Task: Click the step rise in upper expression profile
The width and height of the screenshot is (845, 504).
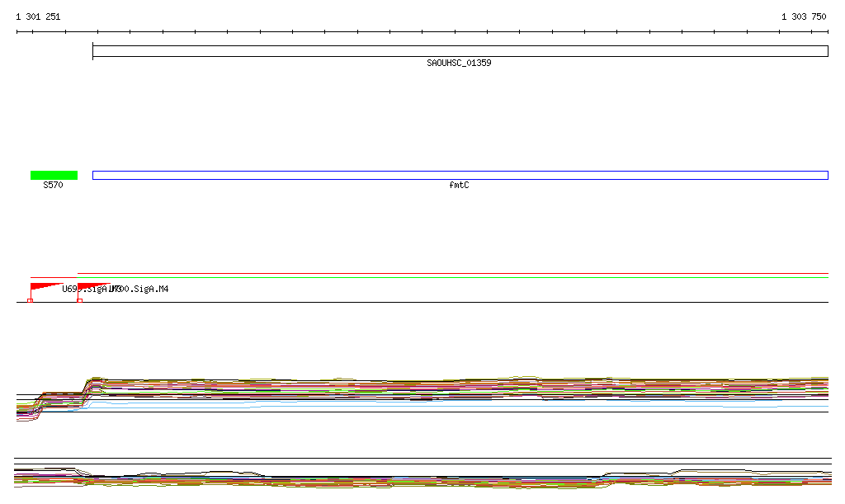Action: click(86, 388)
